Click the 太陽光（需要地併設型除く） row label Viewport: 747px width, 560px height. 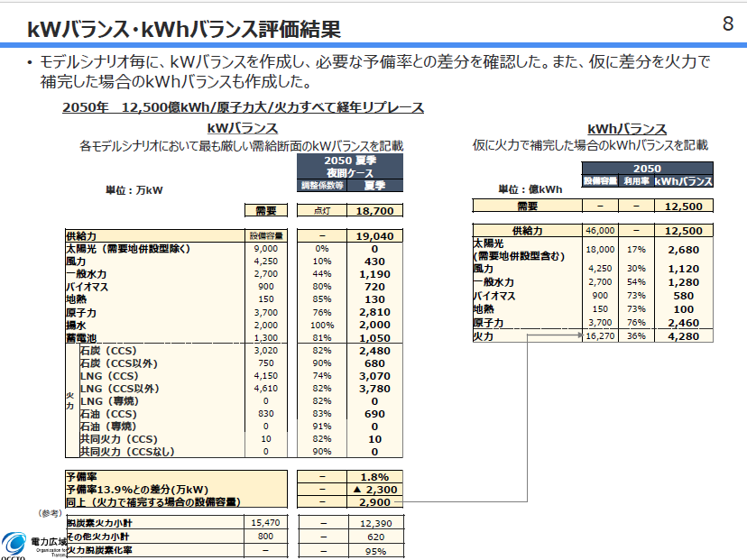tap(128, 249)
